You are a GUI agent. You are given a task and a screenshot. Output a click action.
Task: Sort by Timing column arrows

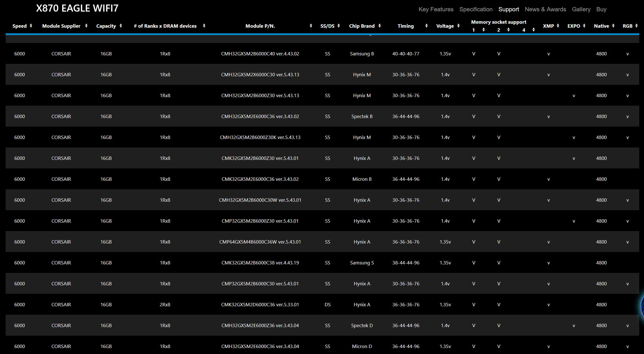point(426,26)
